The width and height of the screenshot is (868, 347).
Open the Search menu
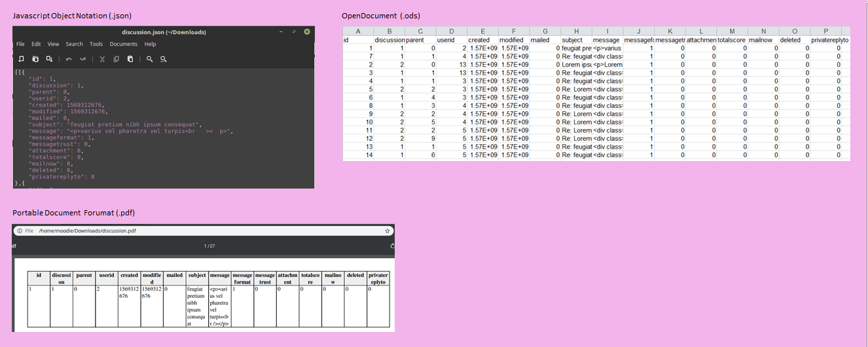74,44
